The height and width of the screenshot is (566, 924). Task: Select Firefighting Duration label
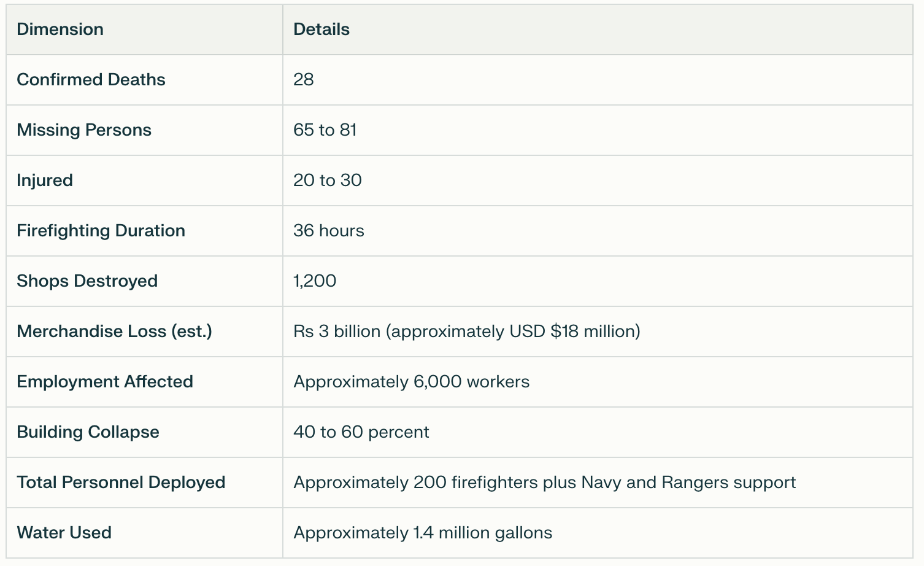click(x=101, y=231)
